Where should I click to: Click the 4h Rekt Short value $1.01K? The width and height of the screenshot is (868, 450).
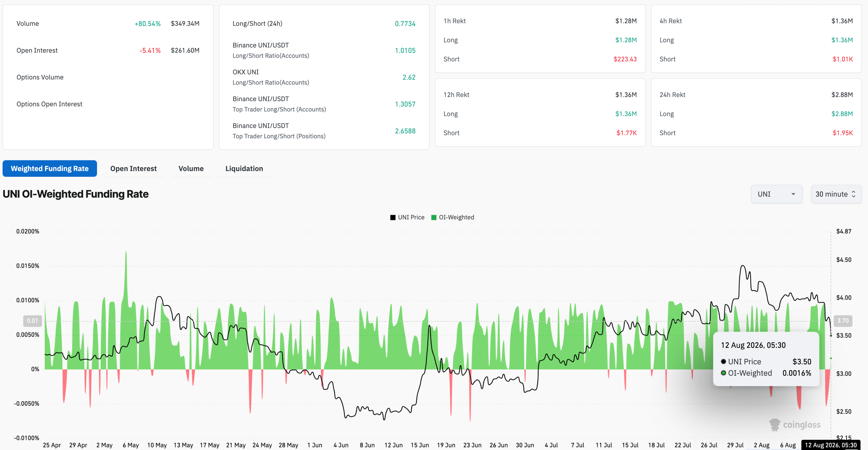pyautogui.click(x=842, y=59)
